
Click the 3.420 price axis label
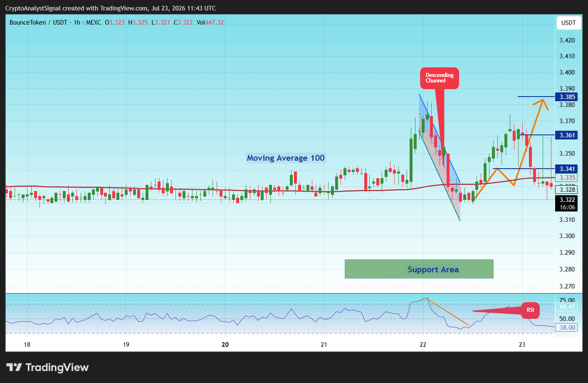coord(567,40)
